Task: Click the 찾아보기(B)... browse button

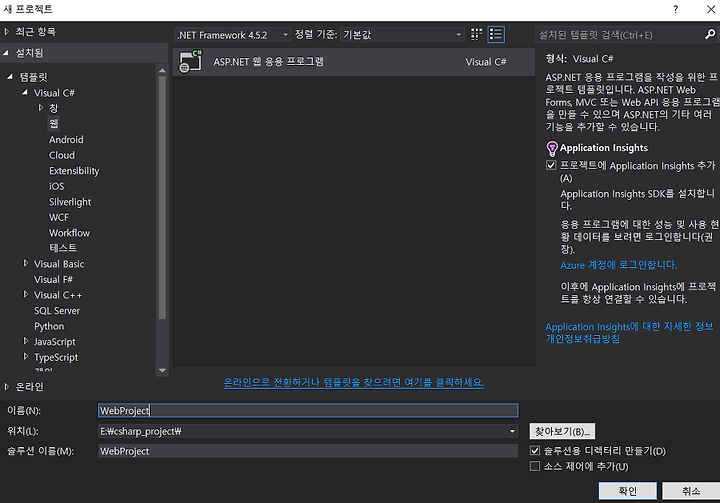Action: [562, 431]
